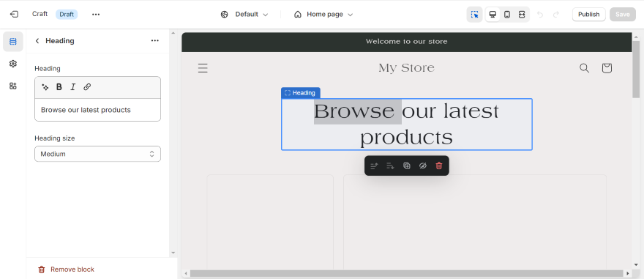Toggle the inspector selection tool
Screen dimensions: 644x279
(474, 15)
